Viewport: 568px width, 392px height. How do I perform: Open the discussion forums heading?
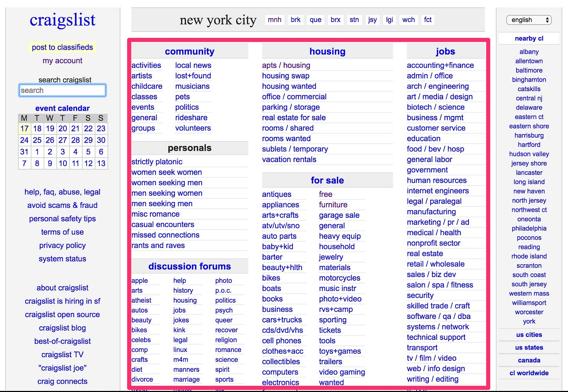tap(190, 266)
